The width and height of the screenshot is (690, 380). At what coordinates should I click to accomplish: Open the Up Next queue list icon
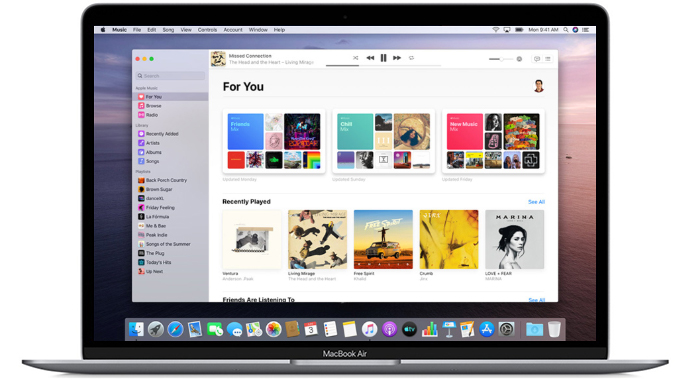tap(548, 59)
